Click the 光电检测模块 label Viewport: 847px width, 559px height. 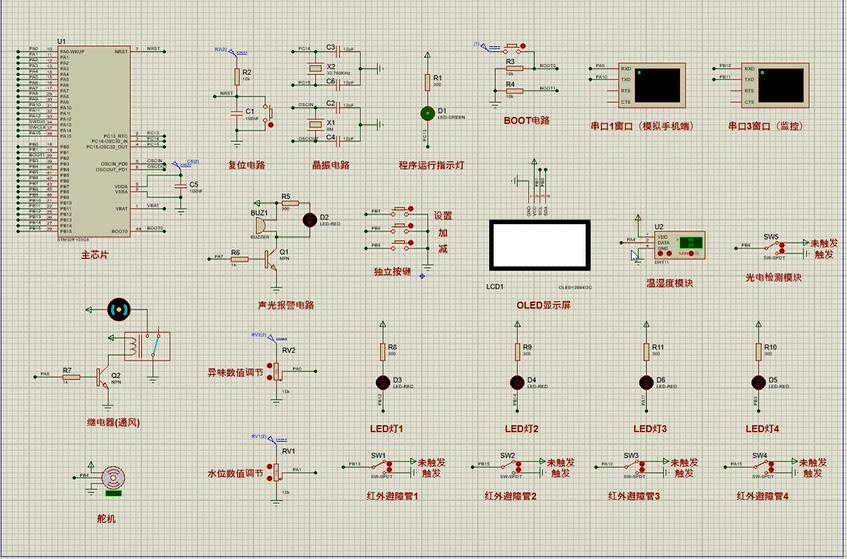774,278
